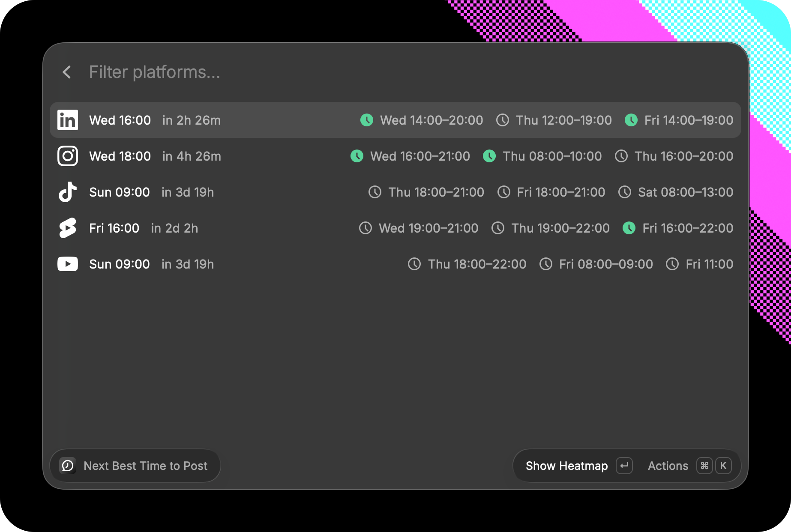Viewport: 791px width, 532px height.
Task: Select the Wed 18:00 Instagram row
Action: 395,156
